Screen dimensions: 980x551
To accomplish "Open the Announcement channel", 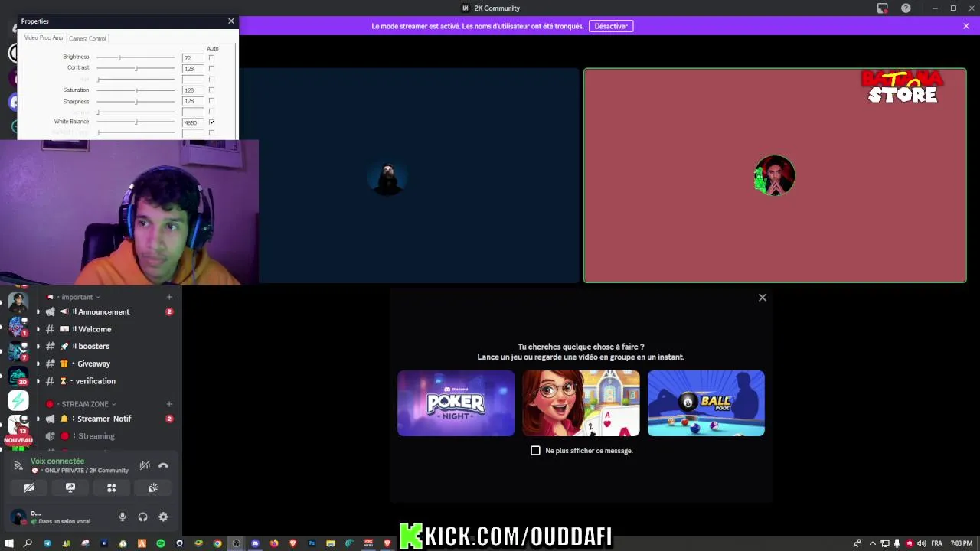I will [103, 312].
